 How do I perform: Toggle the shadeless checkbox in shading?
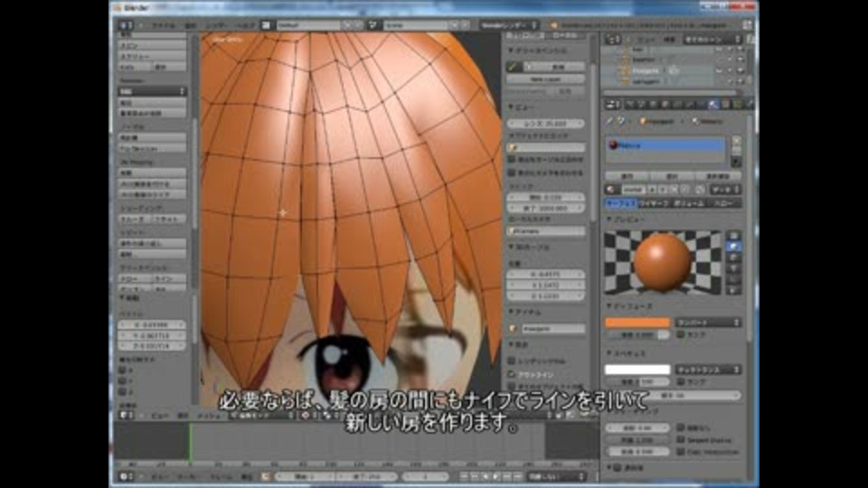pos(680,427)
